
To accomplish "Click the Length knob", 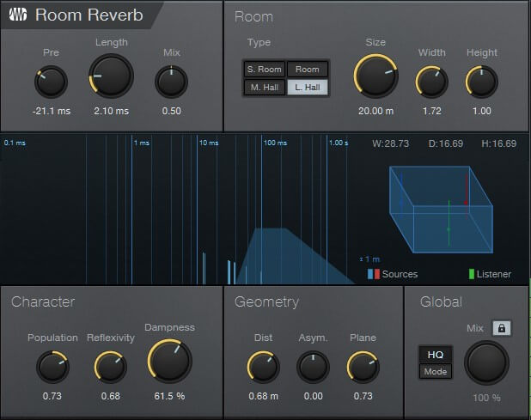I will click(x=111, y=76).
